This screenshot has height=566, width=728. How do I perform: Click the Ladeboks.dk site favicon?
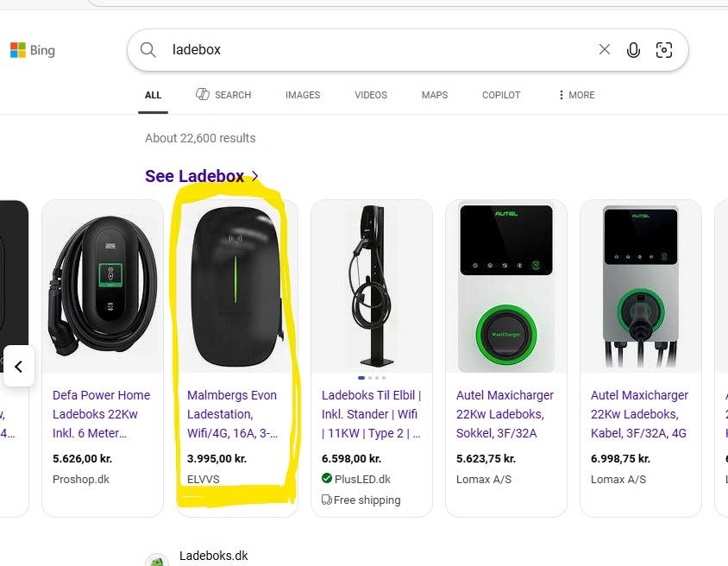[156, 560]
